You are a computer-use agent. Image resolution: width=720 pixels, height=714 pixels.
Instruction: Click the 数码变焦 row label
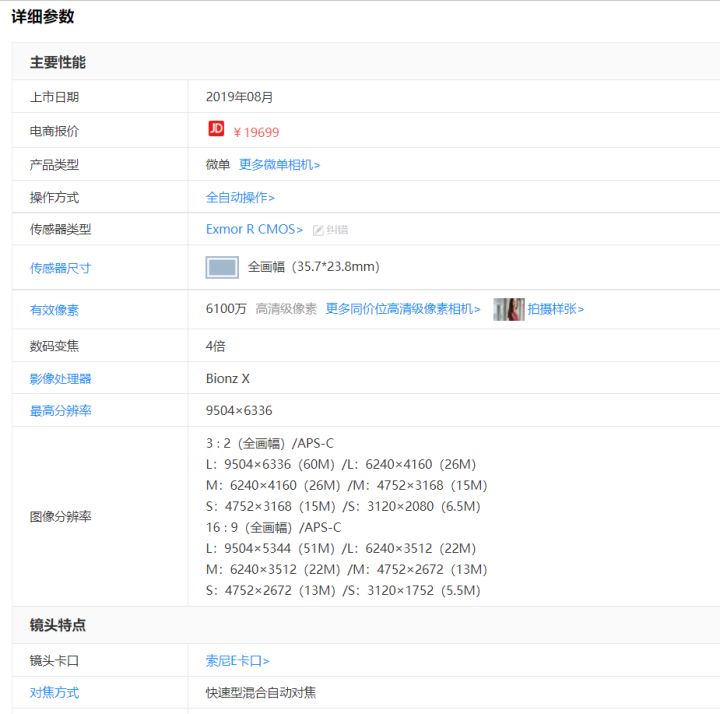54,346
